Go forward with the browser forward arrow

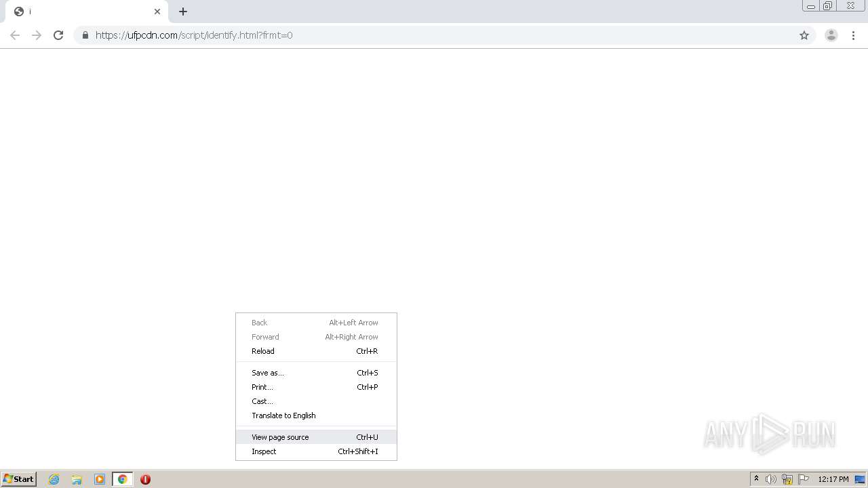(37, 35)
